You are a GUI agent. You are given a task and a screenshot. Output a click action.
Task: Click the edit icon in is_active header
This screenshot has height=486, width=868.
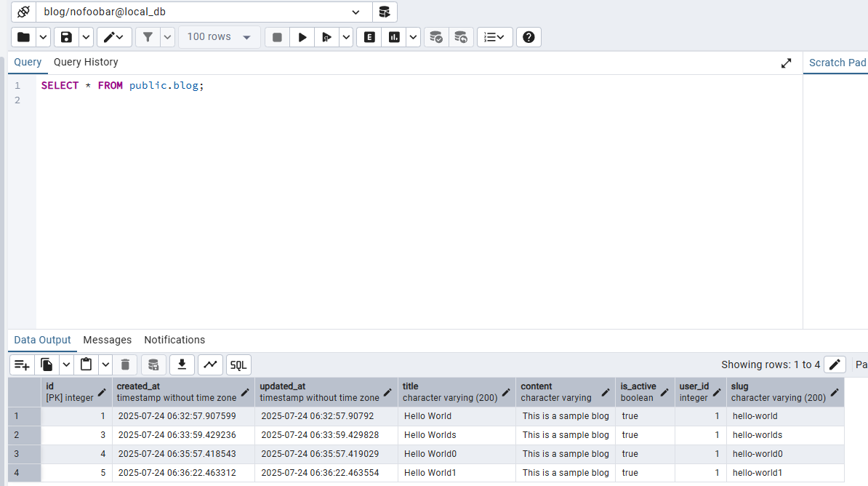tap(665, 392)
